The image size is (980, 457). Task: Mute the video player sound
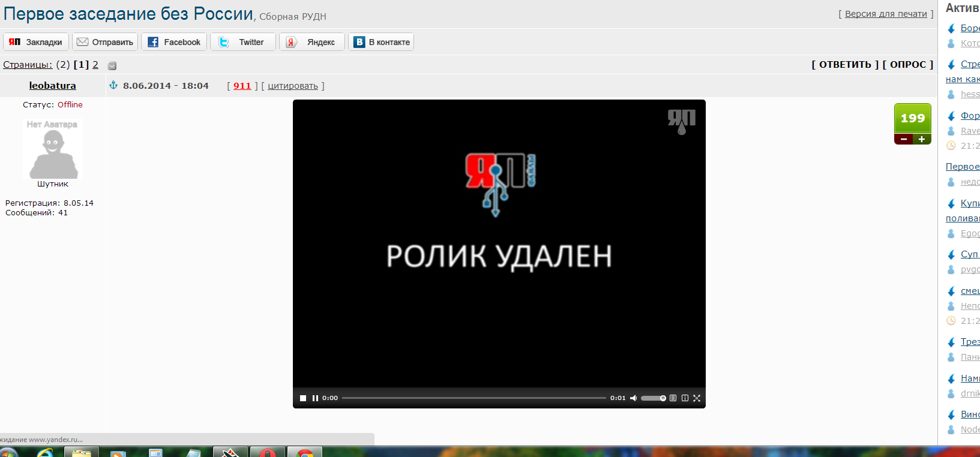pos(633,398)
